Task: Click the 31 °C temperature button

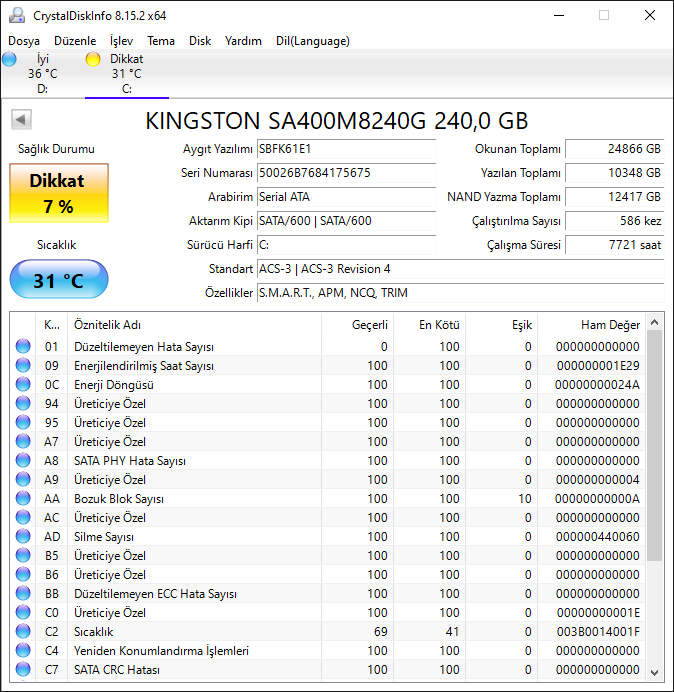Action: 59,280
